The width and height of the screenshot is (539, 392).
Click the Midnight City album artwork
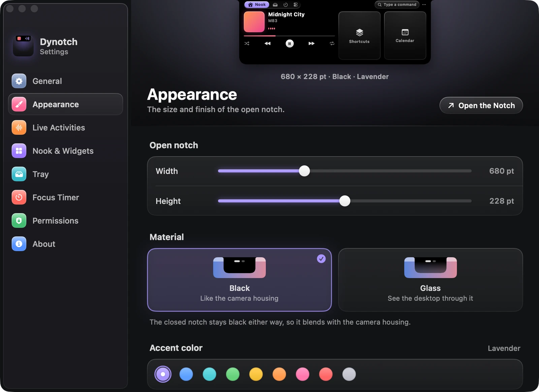(x=254, y=22)
